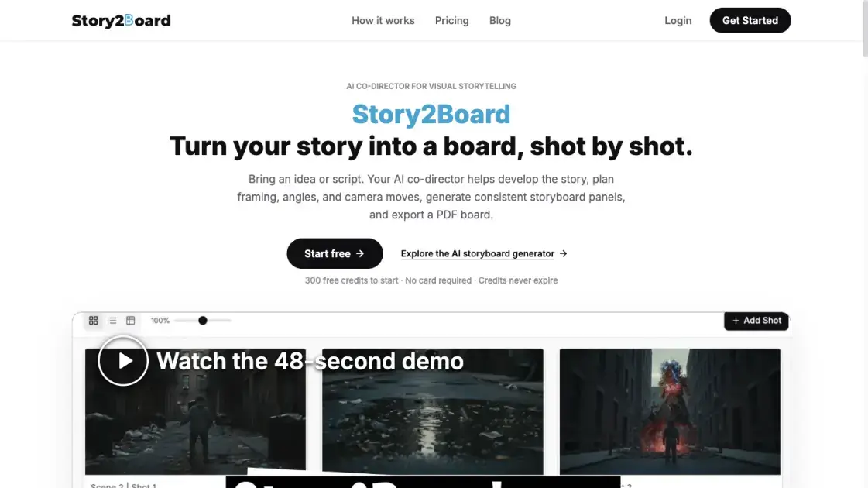Click the Watch the 48-second demo text

point(310,361)
